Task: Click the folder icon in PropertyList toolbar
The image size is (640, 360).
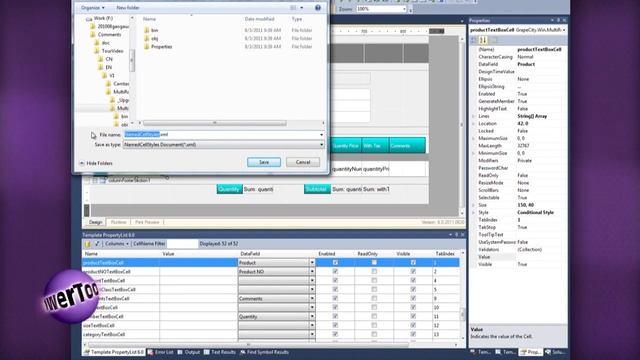Action: (87, 244)
